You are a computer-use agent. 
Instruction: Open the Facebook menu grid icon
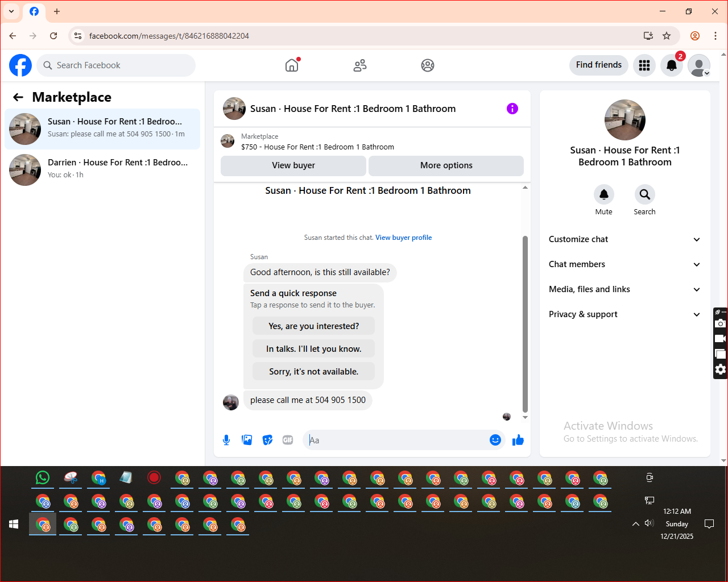pyautogui.click(x=644, y=65)
